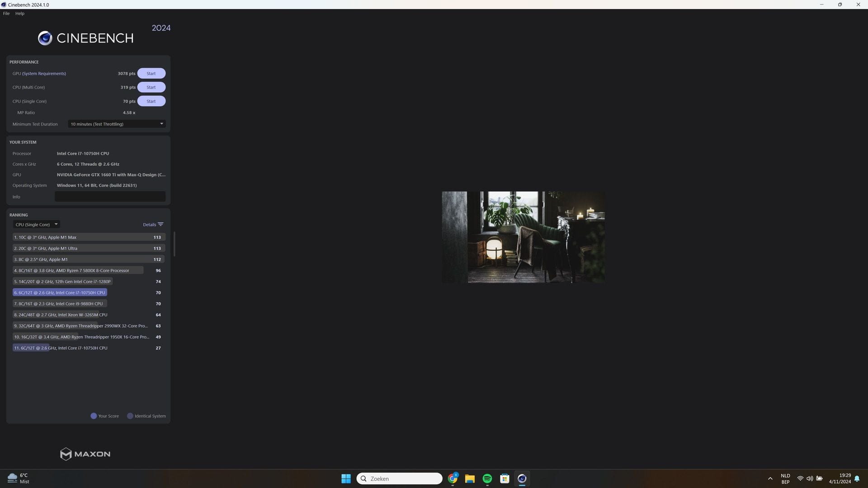Open the System Requirements link

(x=44, y=74)
